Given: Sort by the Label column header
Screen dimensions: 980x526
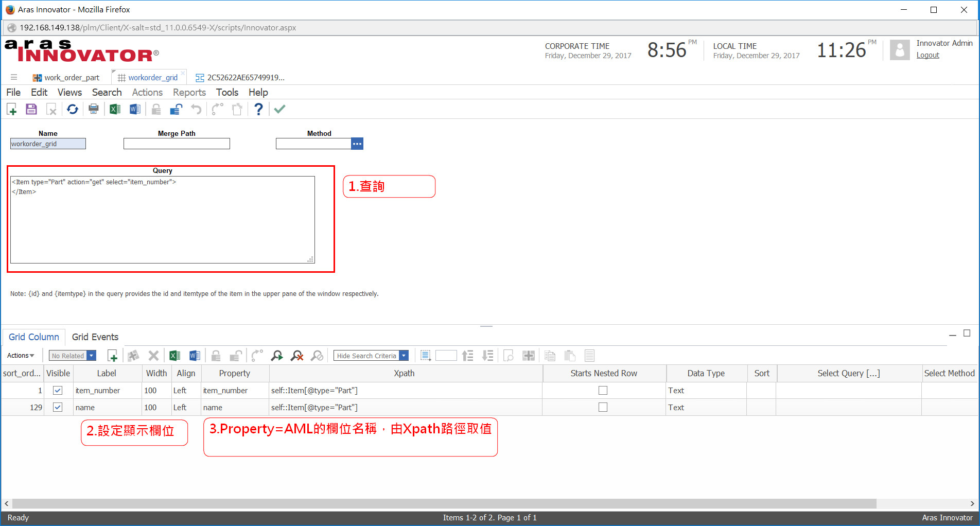Looking at the screenshot, I should click(x=107, y=374).
